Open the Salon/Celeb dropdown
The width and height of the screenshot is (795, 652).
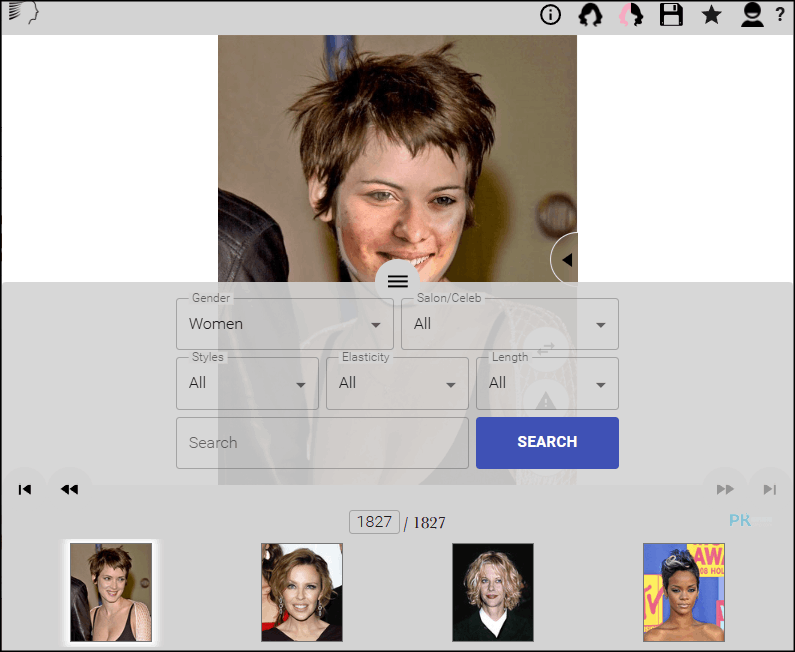point(510,324)
